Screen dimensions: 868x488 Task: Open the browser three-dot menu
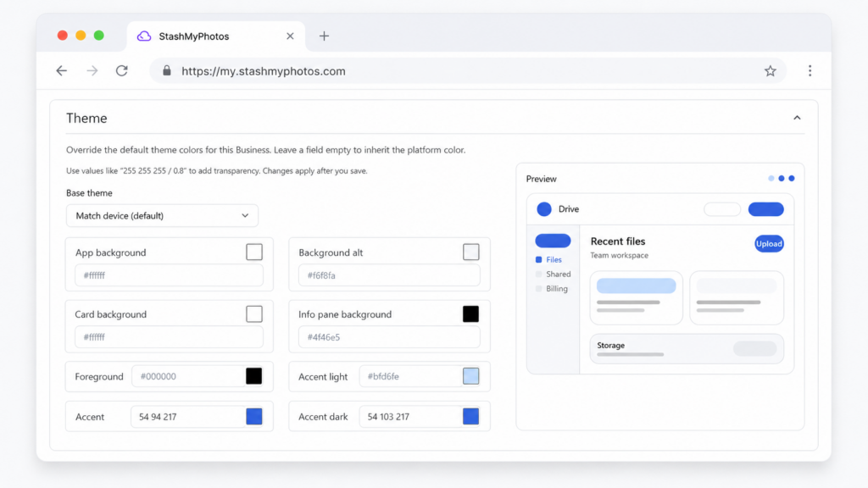coord(810,71)
